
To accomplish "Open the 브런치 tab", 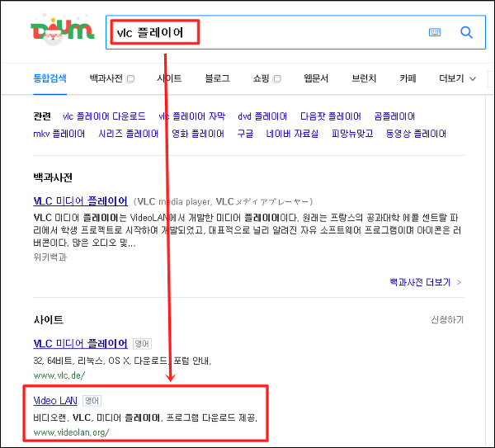I will coord(364,78).
